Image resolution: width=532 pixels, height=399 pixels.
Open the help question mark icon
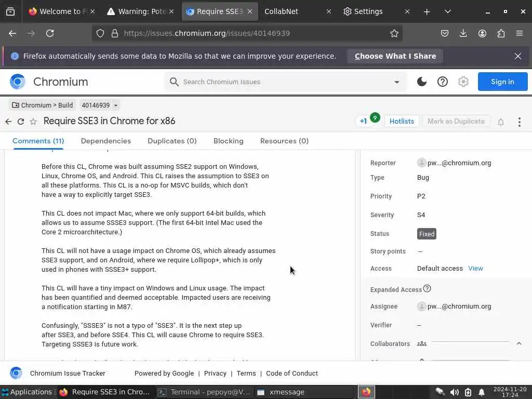443,82
